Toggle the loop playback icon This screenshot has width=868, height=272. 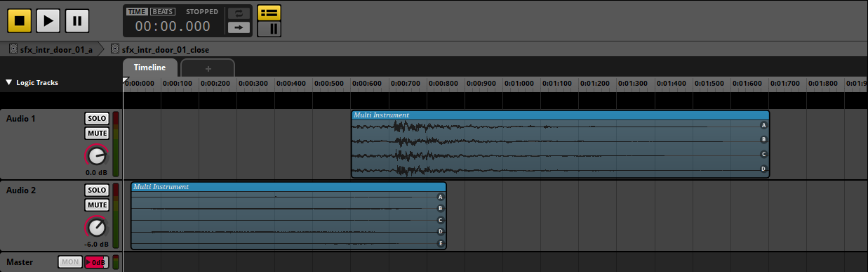(239, 13)
